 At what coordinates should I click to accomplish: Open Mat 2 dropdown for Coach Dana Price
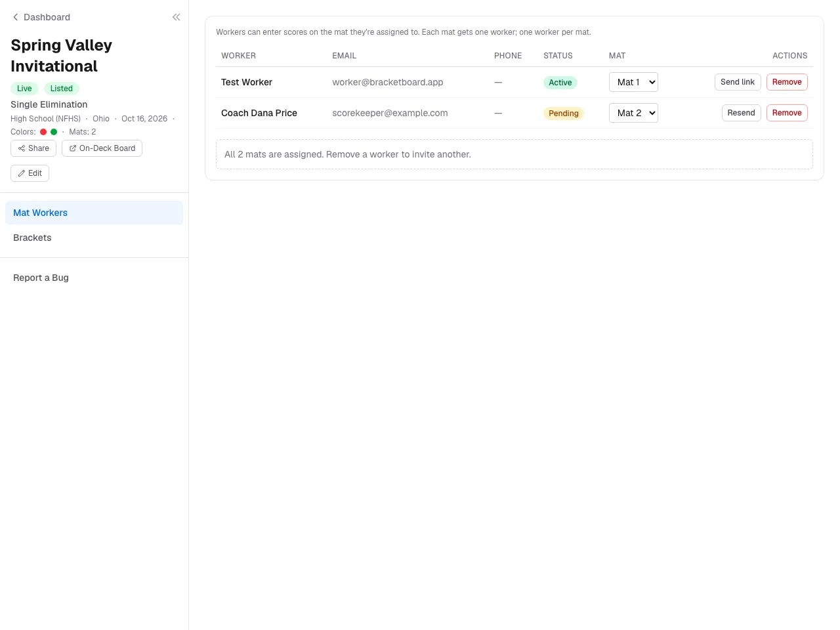point(633,113)
